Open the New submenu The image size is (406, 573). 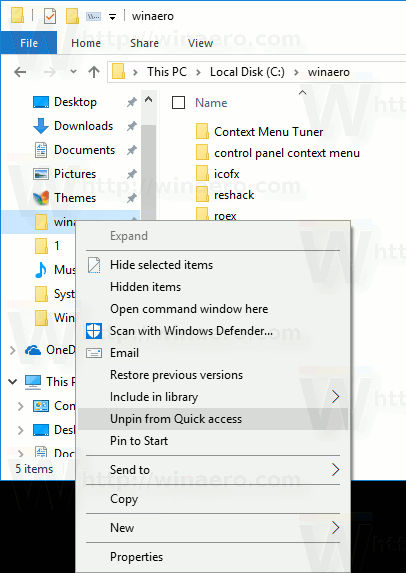(213, 528)
